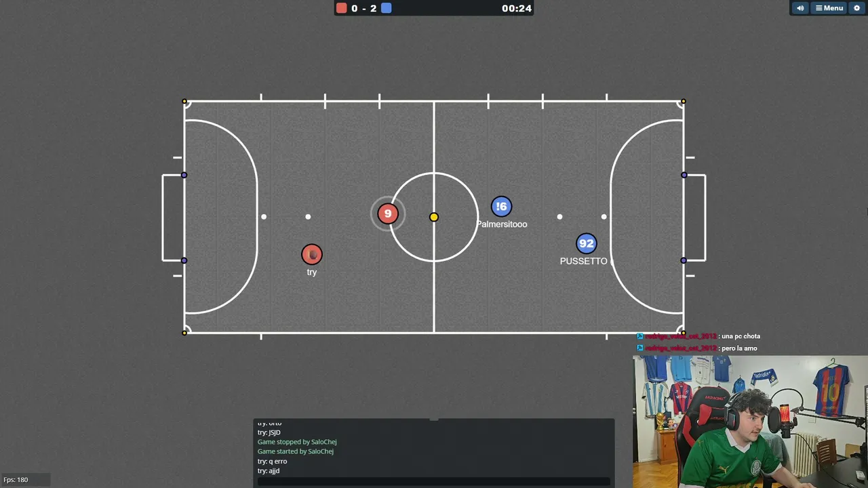Open settings gear icon
This screenshot has height=488, width=868.
tap(856, 8)
